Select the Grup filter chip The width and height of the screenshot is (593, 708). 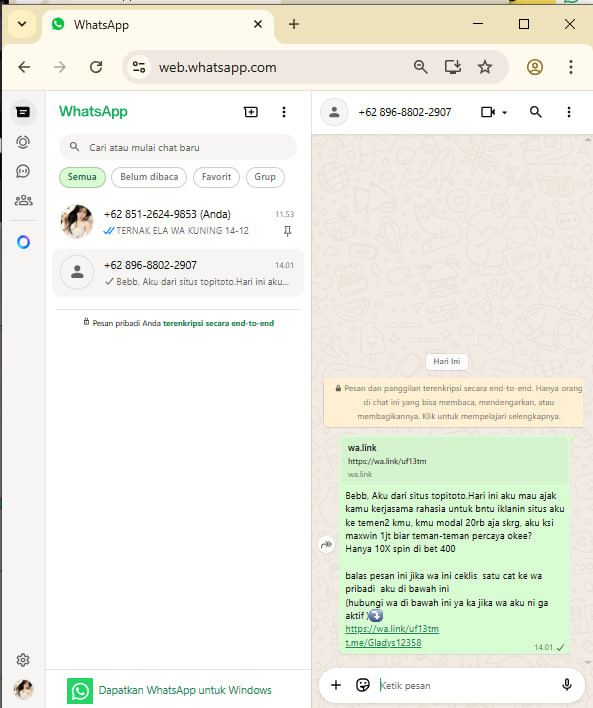265,177
